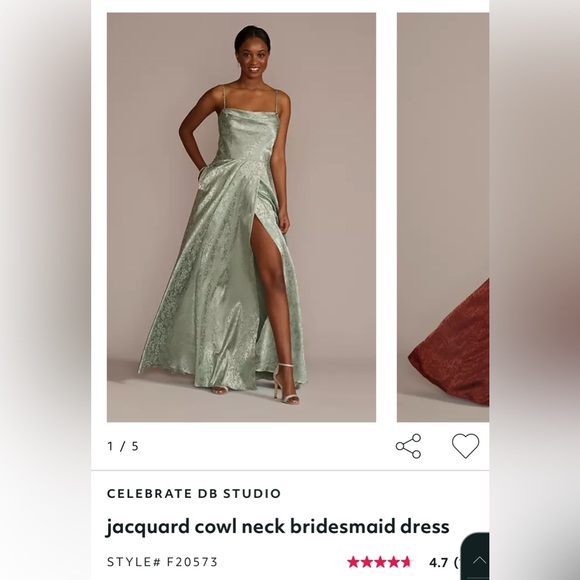Tap the jacquard cowl neck product title

(277, 527)
